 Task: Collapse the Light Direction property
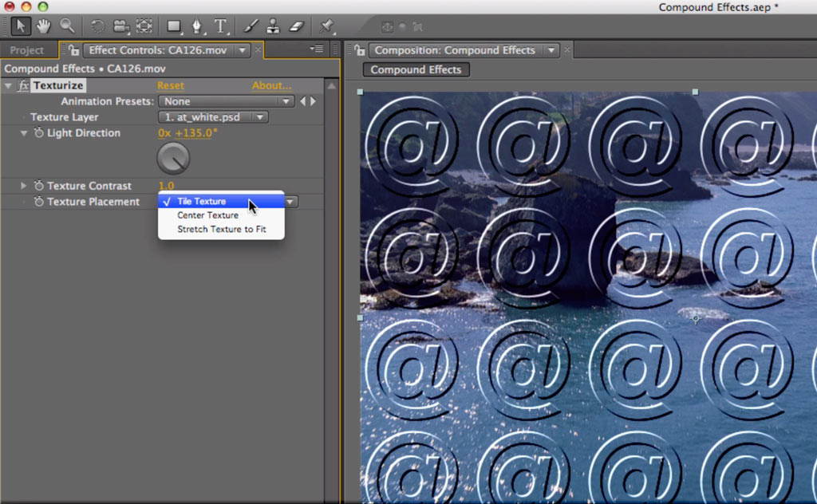23,132
